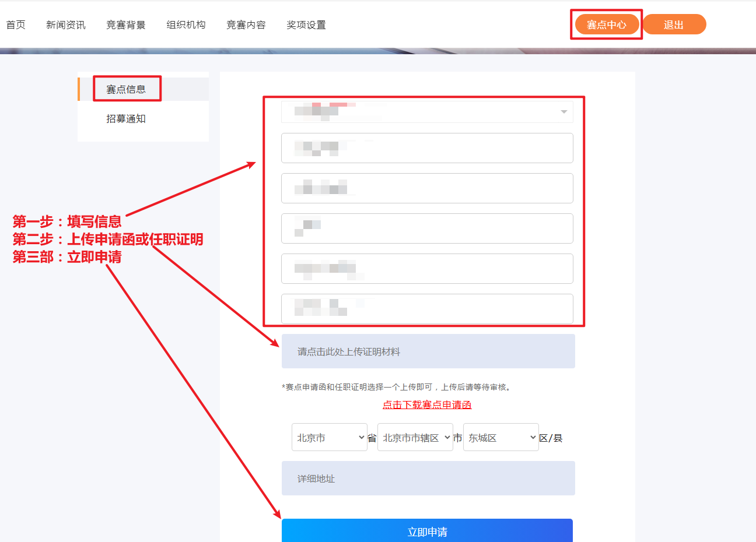
Task: Open the 首页 home page
Action: [16, 24]
